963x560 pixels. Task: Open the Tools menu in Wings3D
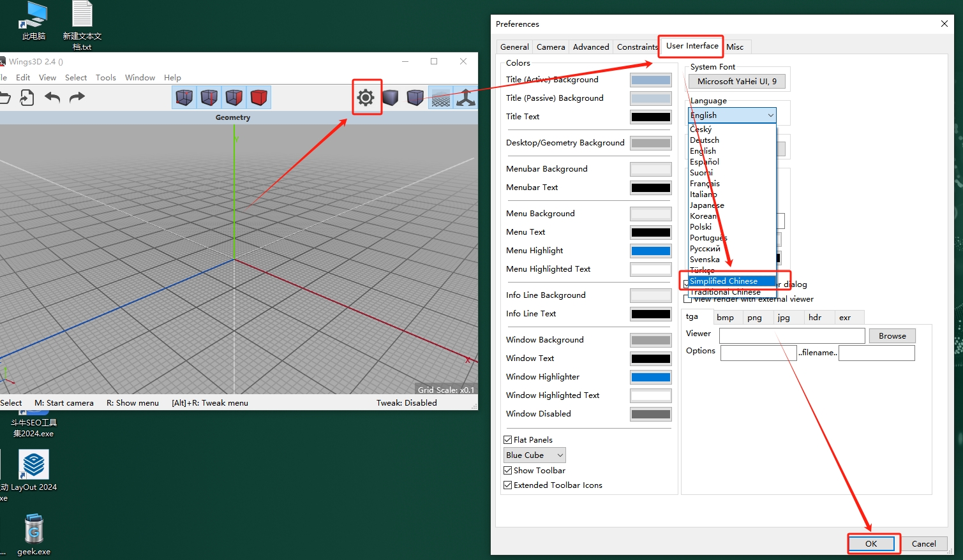coord(106,78)
